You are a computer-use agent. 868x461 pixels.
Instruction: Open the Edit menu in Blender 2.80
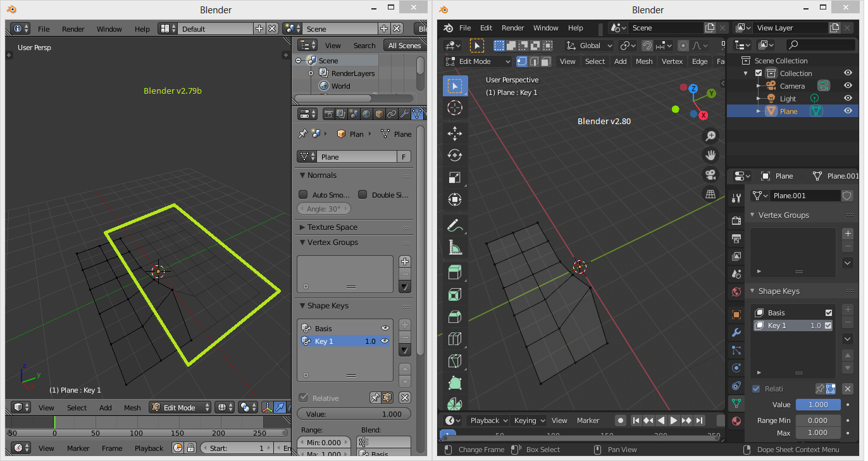tap(486, 28)
